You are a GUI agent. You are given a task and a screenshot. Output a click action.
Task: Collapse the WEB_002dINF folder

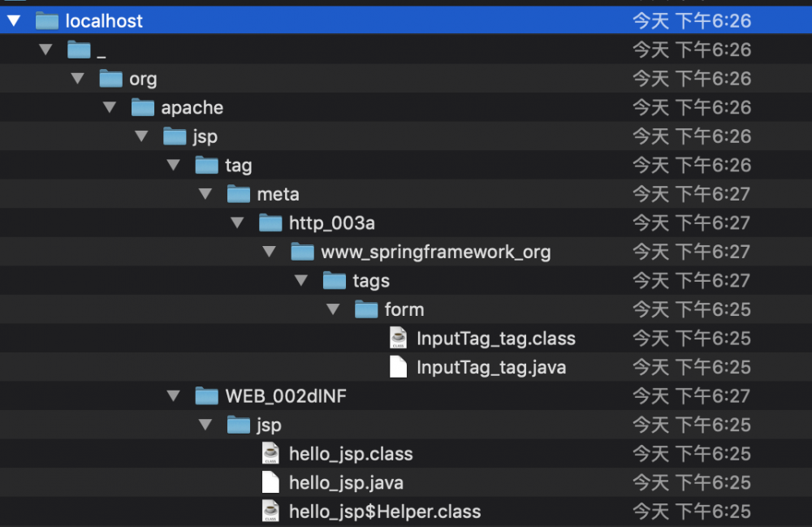click(x=173, y=395)
